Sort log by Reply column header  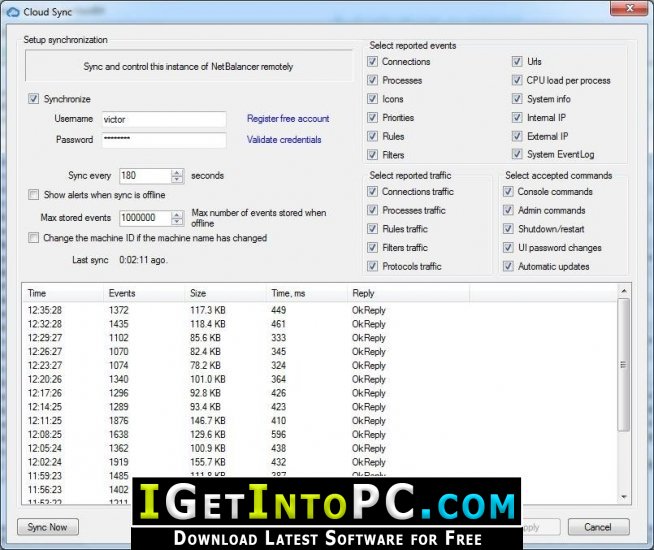pyautogui.click(x=408, y=293)
